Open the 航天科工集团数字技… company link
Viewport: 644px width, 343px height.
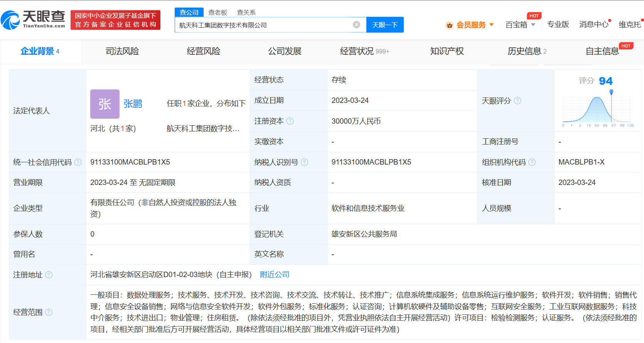click(203, 128)
